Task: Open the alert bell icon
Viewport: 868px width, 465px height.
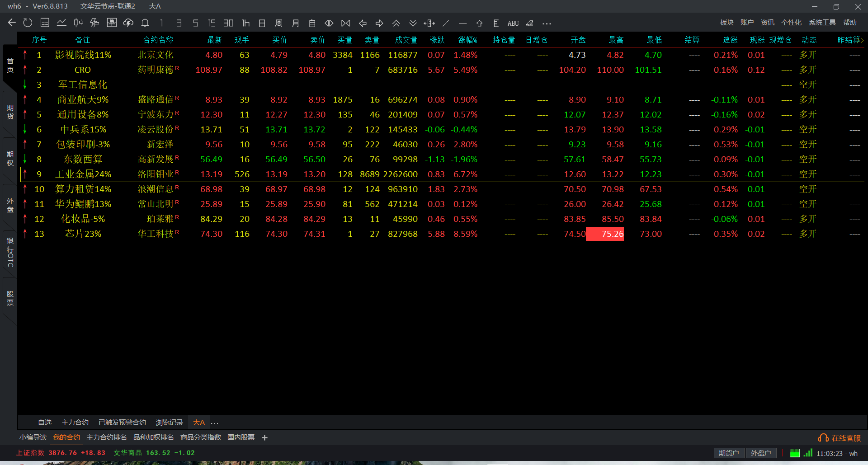Action: point(145,23)
